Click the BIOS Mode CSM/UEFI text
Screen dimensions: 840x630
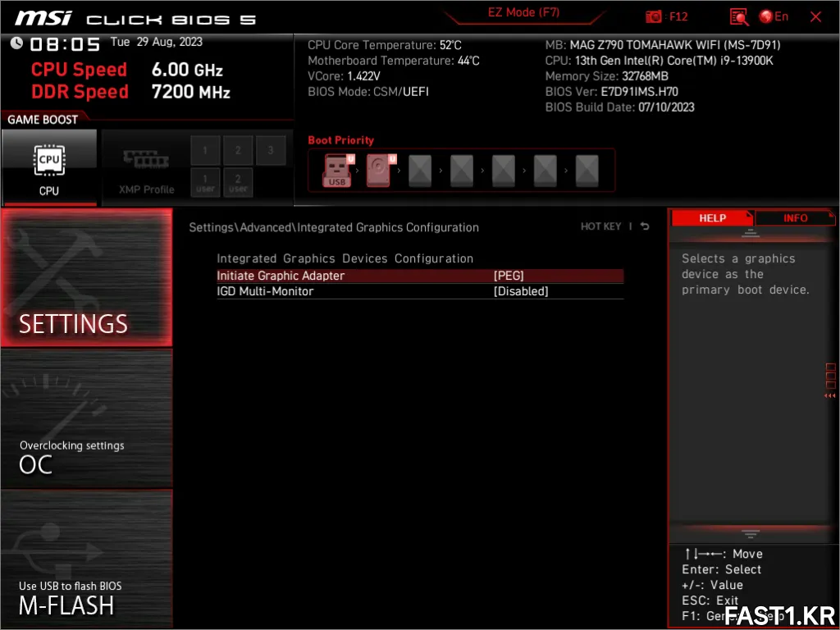click(368, 92)
